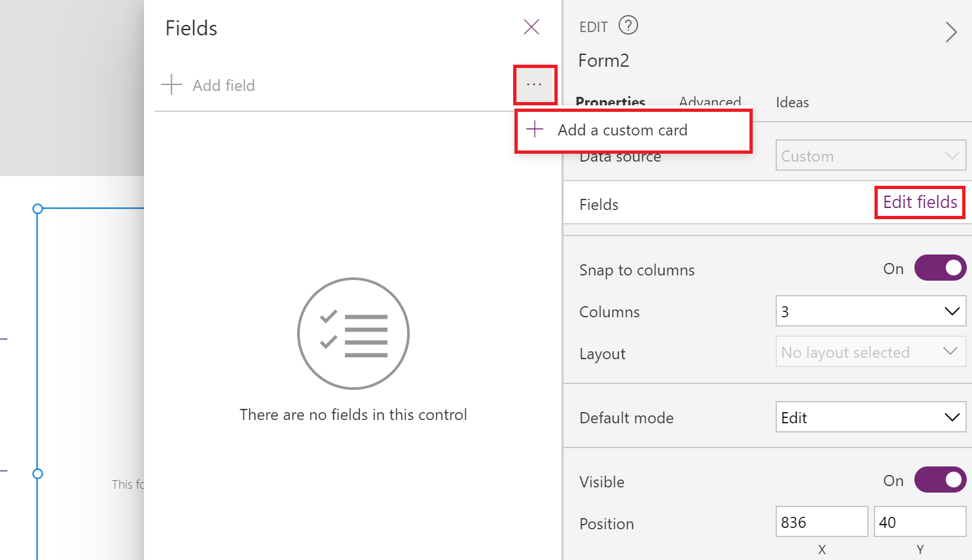Image resolution: width=972 pixels, height=560 pixels.
Task: Expand the Layout dropdown with No layout selected
Action: (x=871, y=351)
